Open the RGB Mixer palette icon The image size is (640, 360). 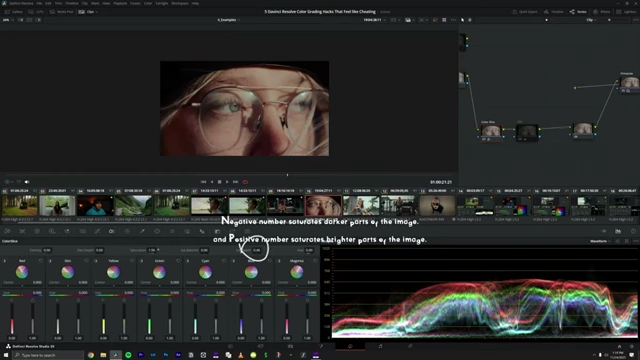pyautogui.click(x=67, y=231)
